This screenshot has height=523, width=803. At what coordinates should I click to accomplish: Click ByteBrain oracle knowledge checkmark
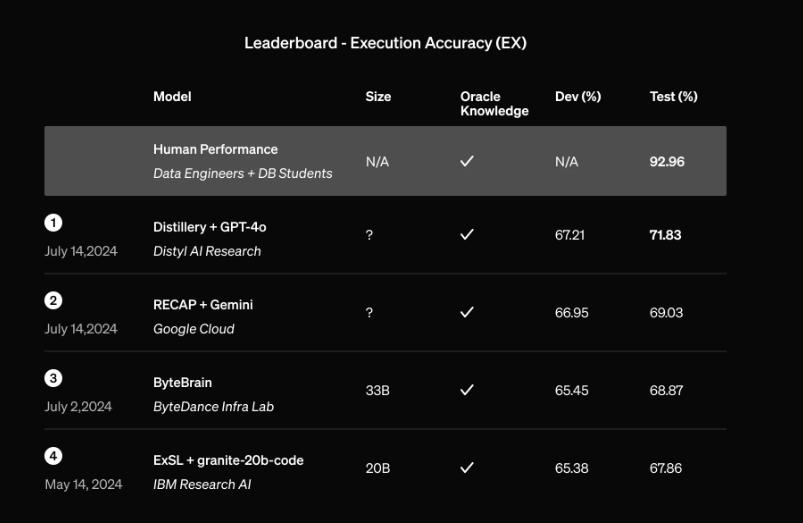click(x=467, y=390)
